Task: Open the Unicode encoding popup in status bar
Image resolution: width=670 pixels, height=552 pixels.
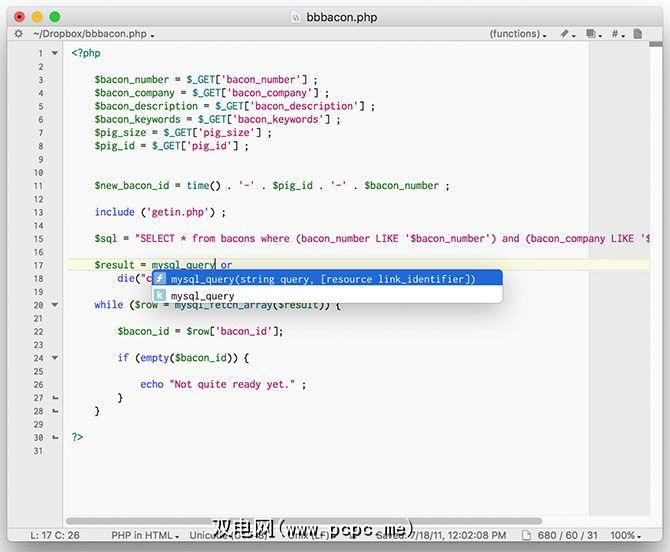Action: click(231, 535)
